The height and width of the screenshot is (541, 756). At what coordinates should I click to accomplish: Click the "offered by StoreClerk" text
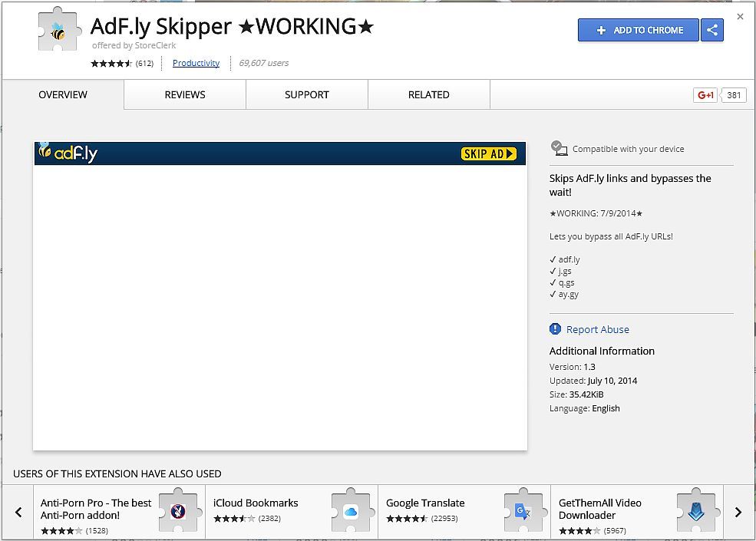(134, 45)
